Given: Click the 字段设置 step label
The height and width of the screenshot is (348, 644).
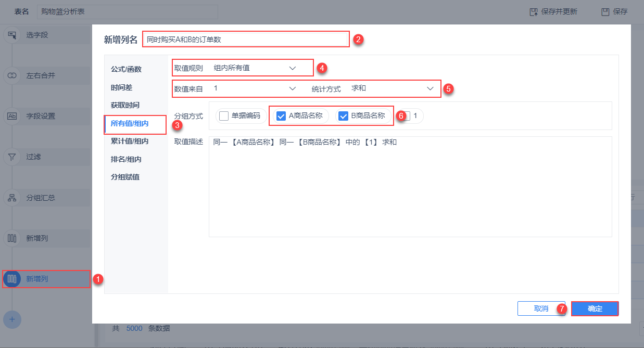Looking at the screenshot, I should point(41,117).
